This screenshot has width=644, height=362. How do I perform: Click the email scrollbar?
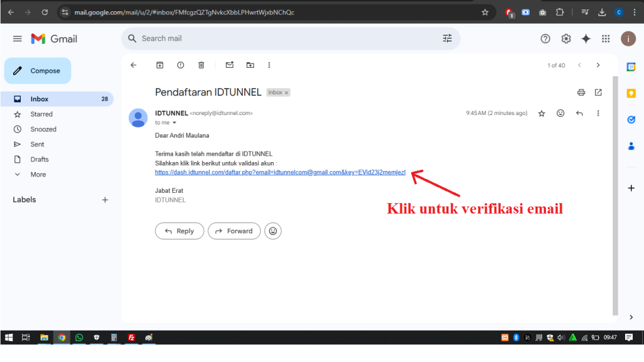[615, 195]
